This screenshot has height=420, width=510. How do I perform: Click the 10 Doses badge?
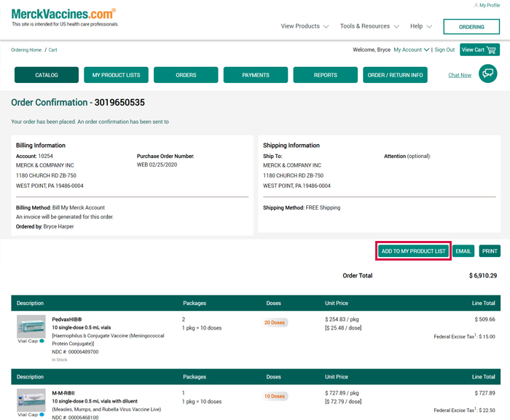coord(274,396)
